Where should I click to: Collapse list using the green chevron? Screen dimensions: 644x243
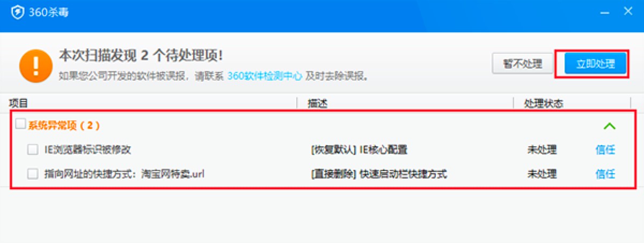609,126
